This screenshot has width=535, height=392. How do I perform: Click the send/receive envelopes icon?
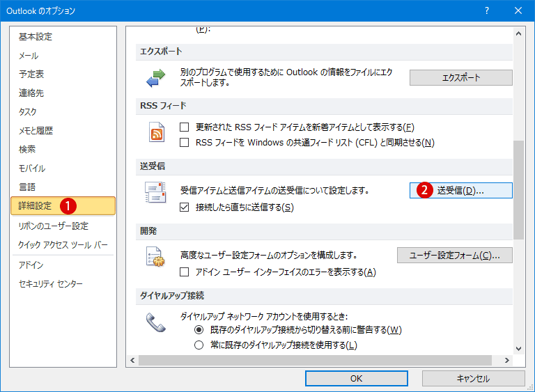(x=155, y=192)
